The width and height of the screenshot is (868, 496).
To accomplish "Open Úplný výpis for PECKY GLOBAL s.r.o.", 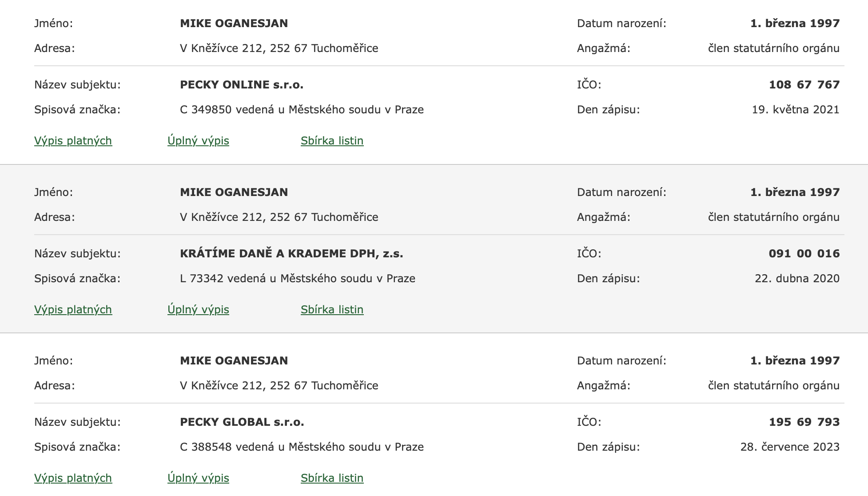I will coord(198,478).
